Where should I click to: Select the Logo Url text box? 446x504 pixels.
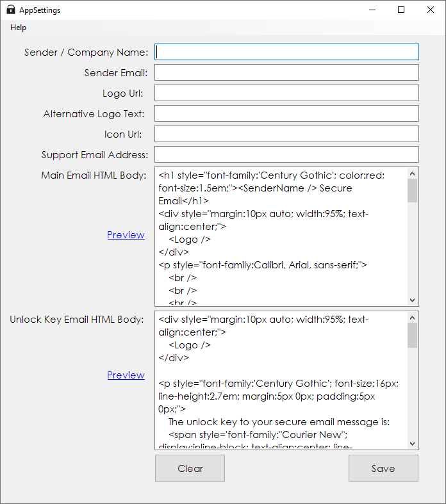286,93
